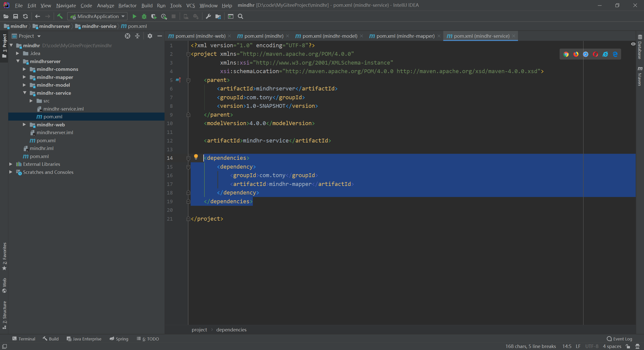Select mindhr-service.iml file in tree
The image size is (644, 350).
click(63, 109)
